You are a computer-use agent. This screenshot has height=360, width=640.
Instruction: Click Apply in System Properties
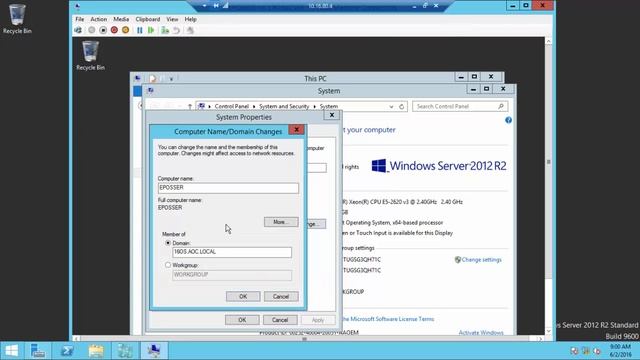coord(318,320)
